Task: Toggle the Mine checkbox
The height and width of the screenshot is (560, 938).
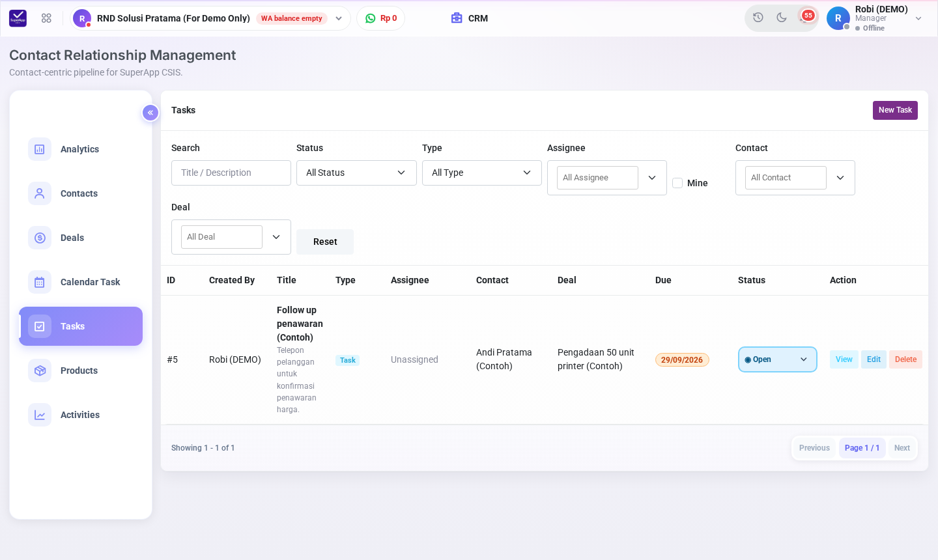Action: coord(677,183)
